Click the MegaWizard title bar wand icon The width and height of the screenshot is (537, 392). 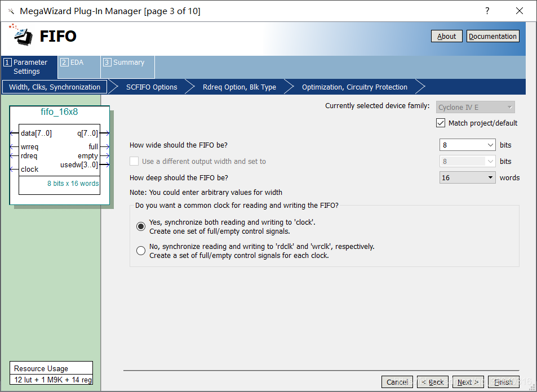[x=11, y=11]
